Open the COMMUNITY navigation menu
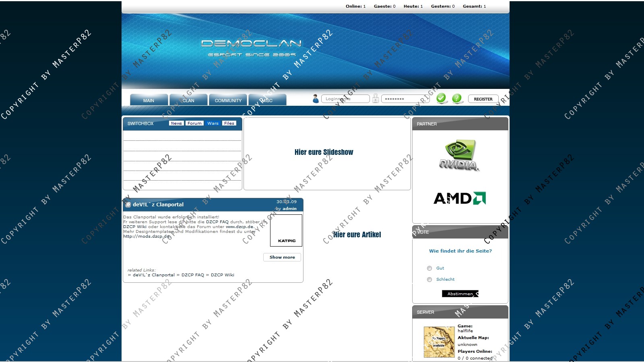 pos(228,100)
